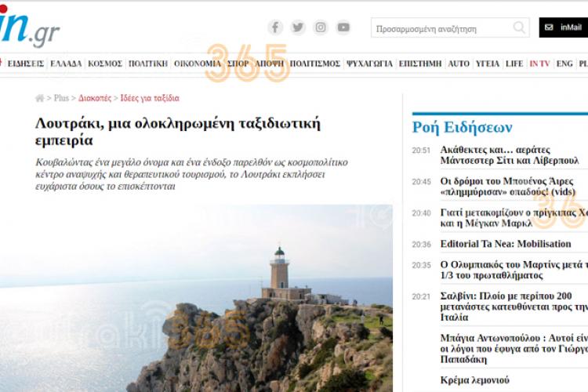588x392 pixels.
Task: Click the search magnifier icon
Action: [x=519, y=27]
